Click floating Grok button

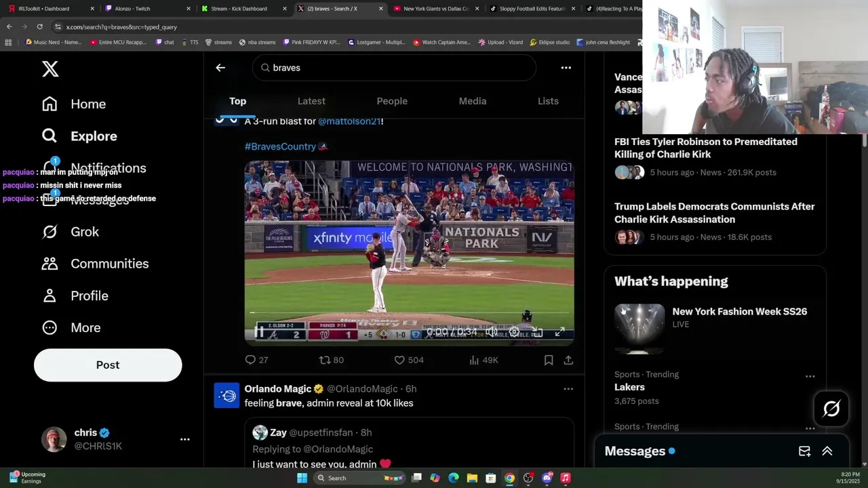pyautogui.click(x=831, y=409)
